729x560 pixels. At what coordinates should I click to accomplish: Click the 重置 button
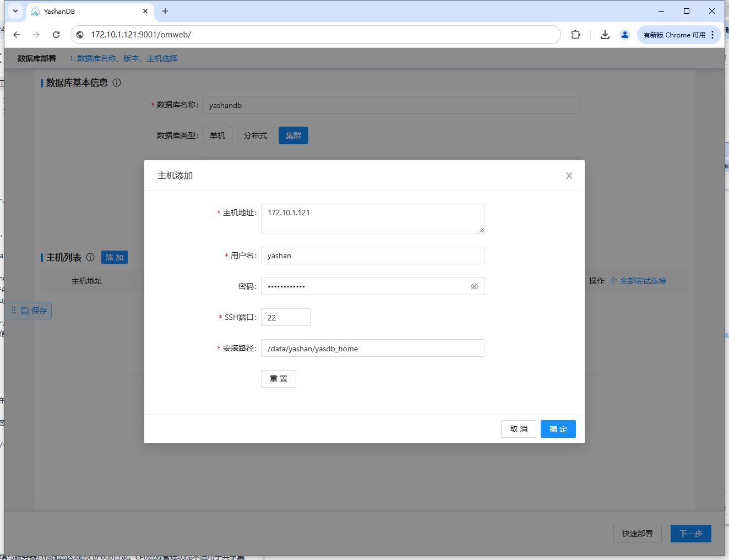point(279,379)
